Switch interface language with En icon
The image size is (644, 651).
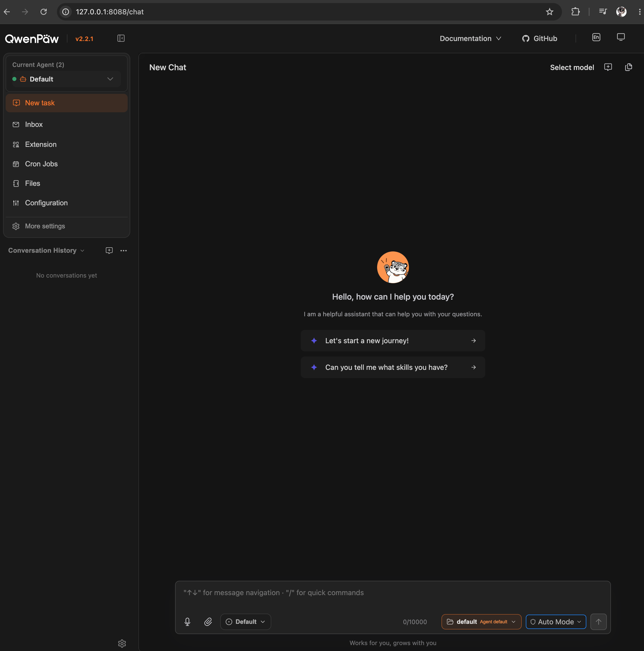pyautogui.click(x=596, y=37)
